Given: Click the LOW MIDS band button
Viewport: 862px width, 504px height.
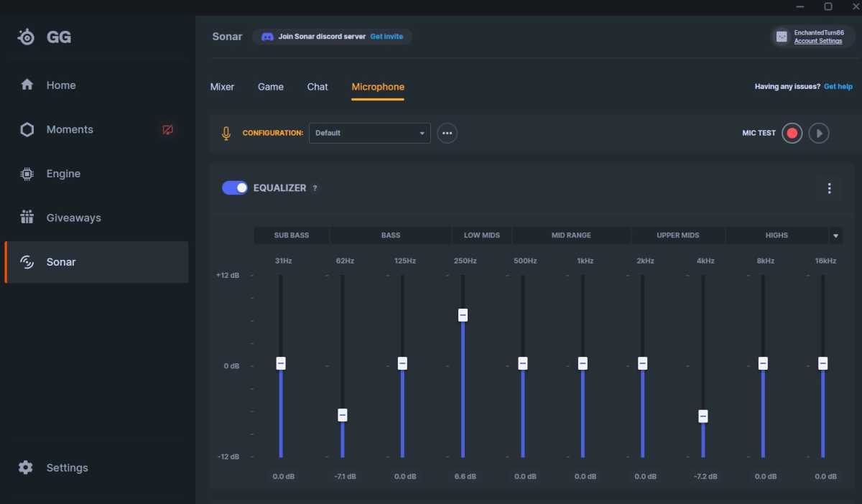Looking at the screenshot, I should (482, 235).
